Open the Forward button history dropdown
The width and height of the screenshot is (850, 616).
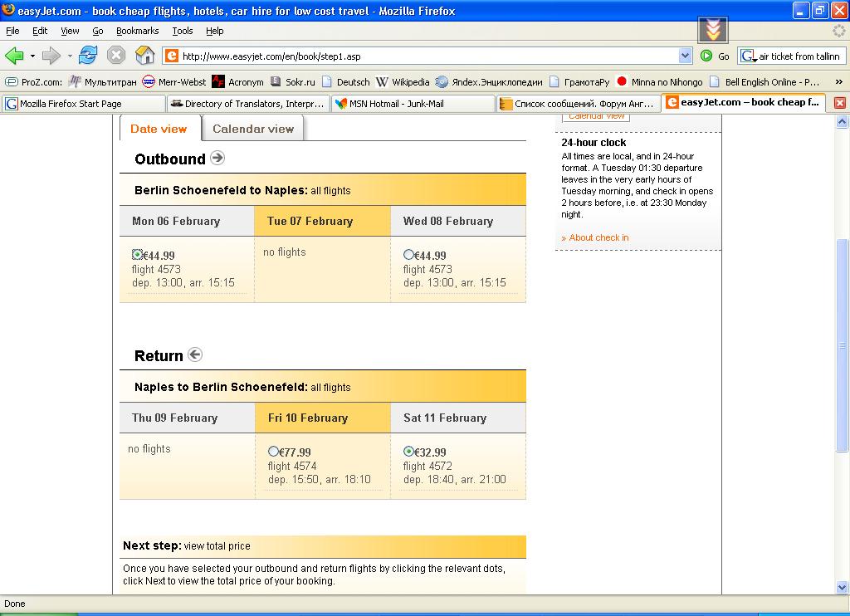[70, 56]
